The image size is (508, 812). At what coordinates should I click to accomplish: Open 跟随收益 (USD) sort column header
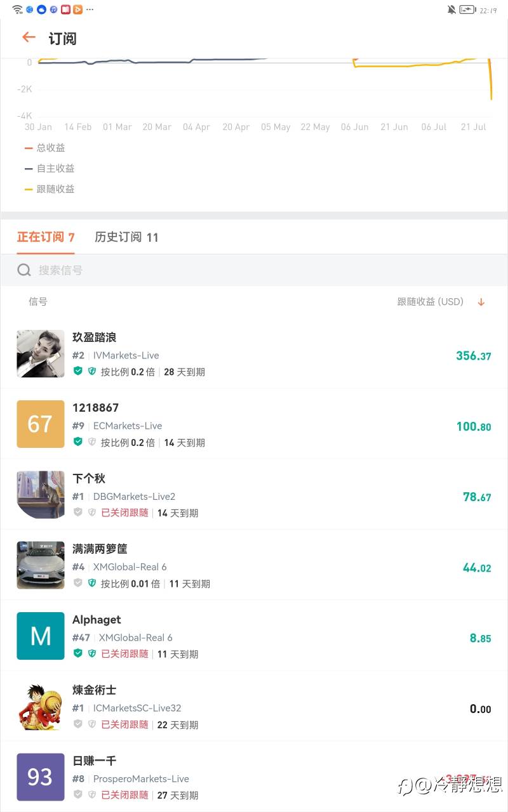[430, 302]
